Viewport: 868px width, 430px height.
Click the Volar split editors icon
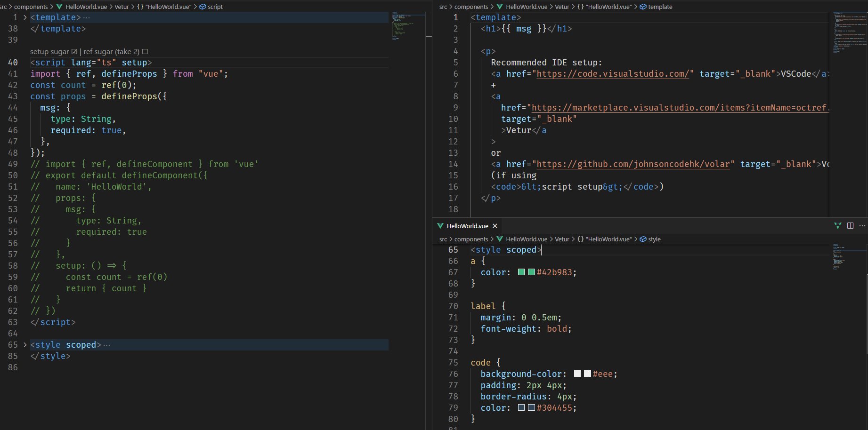pos(837,226)
